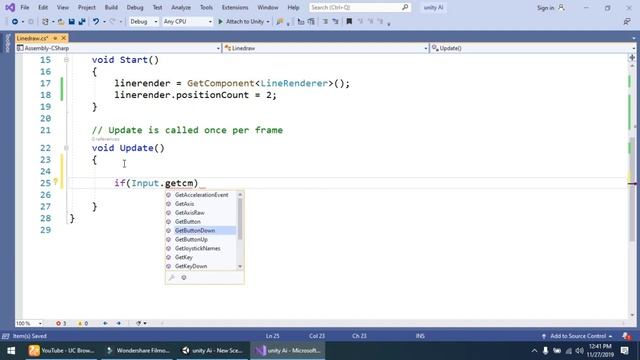
Task: Collapse the Update() method outline toggle
Action: coord(66,148)
